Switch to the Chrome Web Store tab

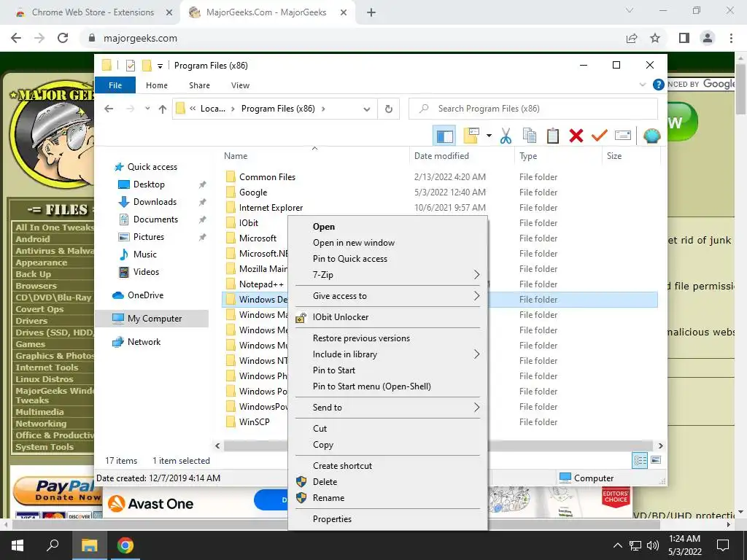[x=92, y=12]
